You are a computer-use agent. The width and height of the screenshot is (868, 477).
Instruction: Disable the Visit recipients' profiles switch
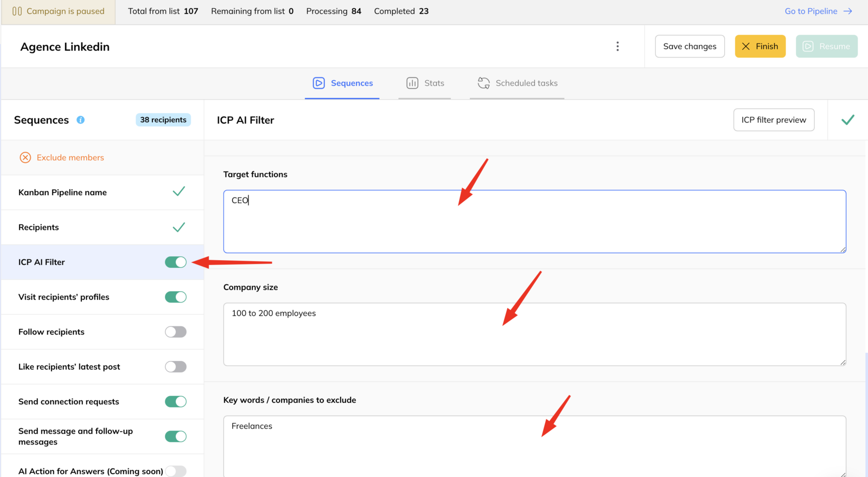click(176, 297)
